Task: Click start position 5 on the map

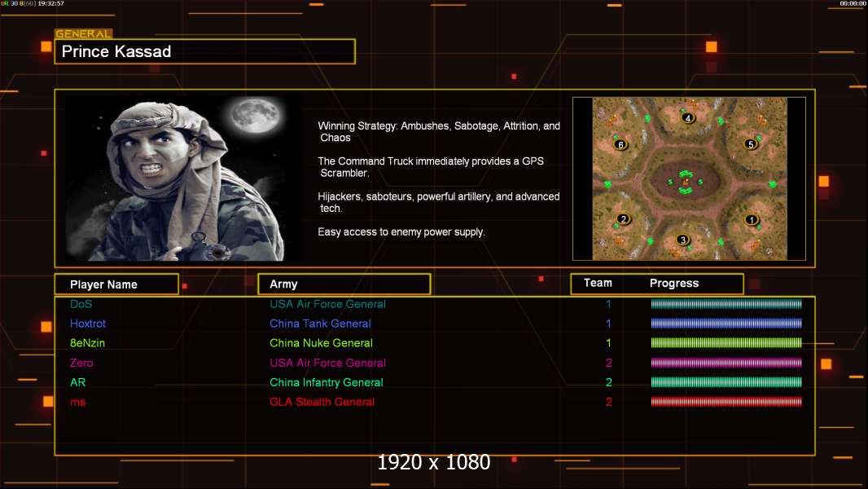Action: click(751, 144)
